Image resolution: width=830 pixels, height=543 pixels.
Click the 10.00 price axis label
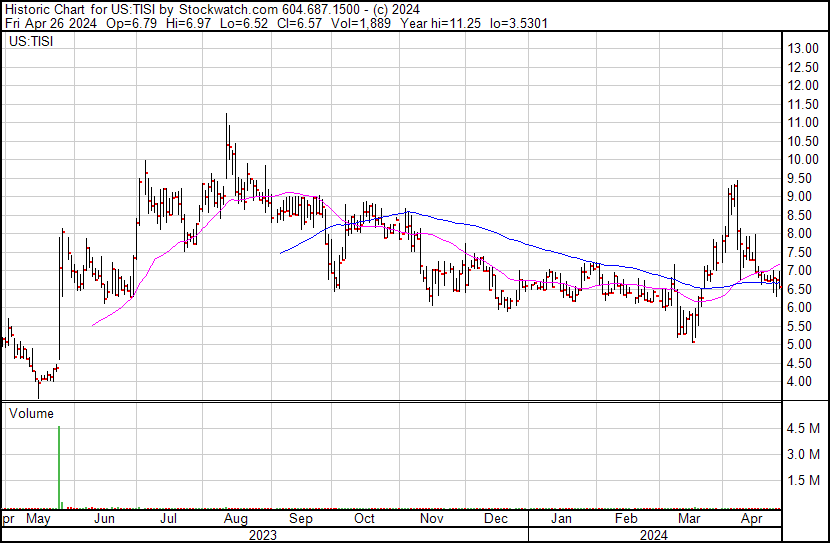point(803,159)
